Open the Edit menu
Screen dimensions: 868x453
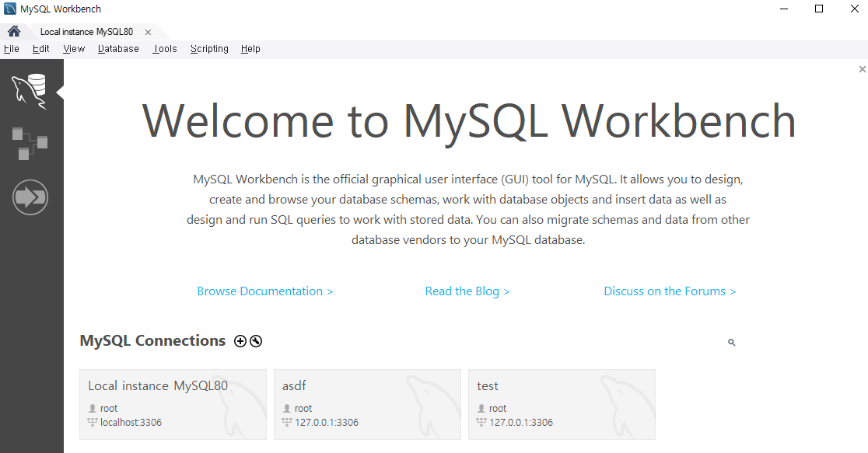[40, 49]
